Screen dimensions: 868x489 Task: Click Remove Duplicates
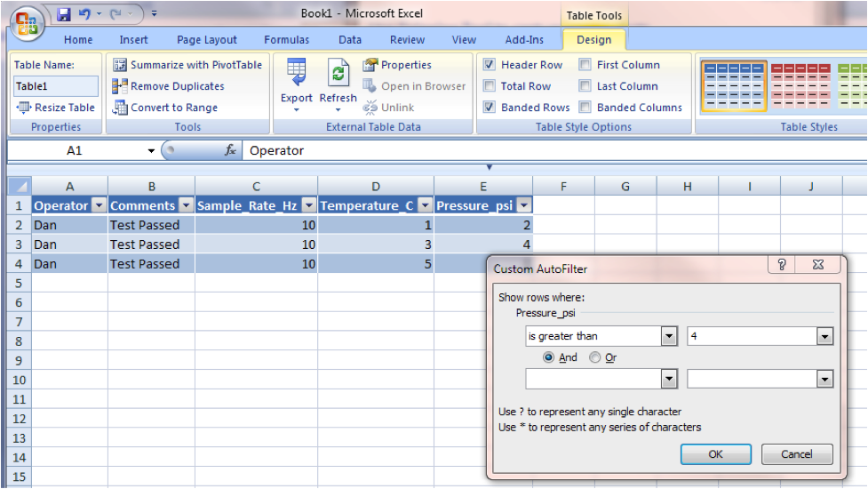(x=168, y=86)
